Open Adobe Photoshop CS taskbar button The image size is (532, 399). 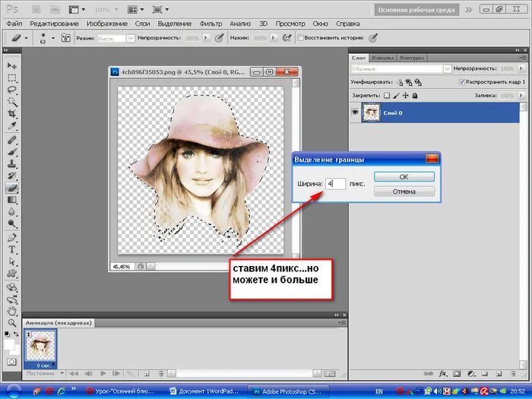click(x=288, y=391)
